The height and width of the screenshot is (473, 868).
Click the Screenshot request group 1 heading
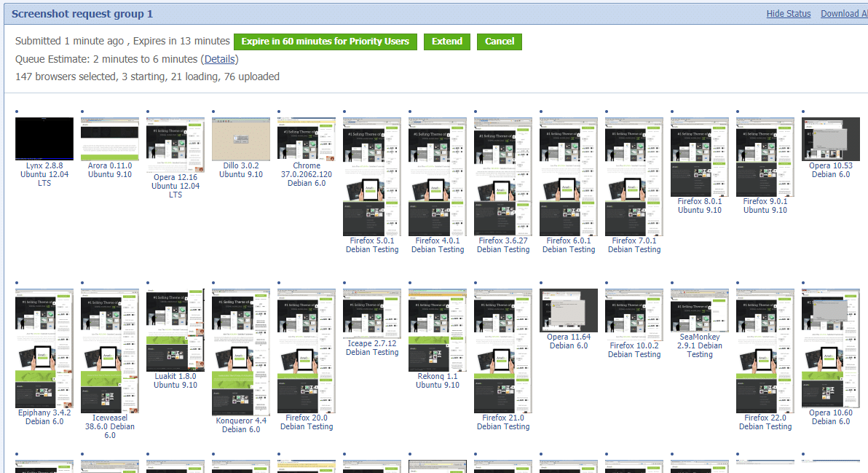coord(82,14)
